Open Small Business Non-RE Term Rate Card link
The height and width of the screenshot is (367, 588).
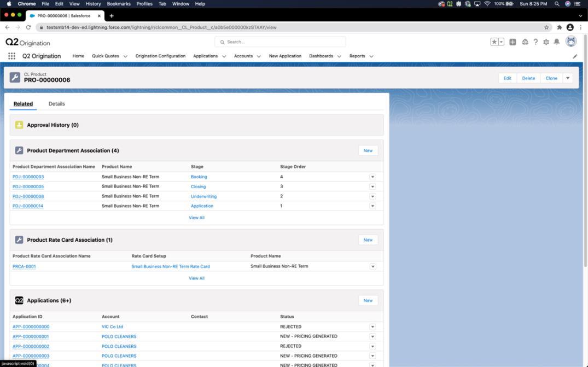pos(171,266)
